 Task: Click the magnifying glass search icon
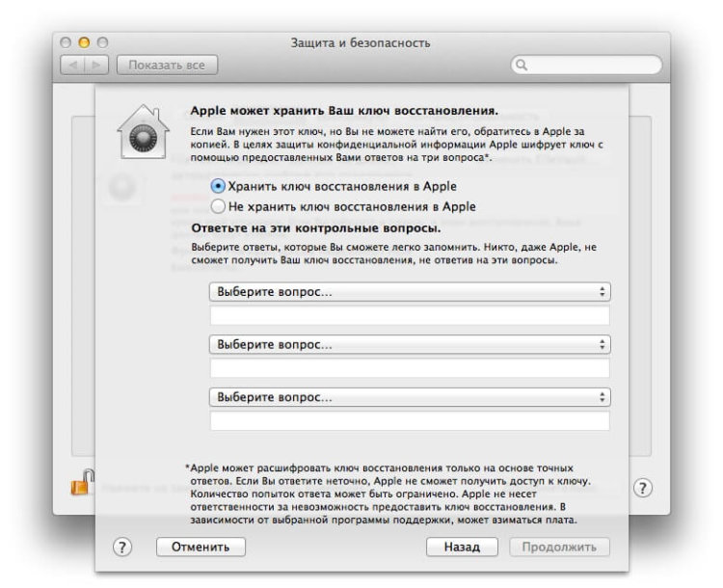click(x=522, y=65)
